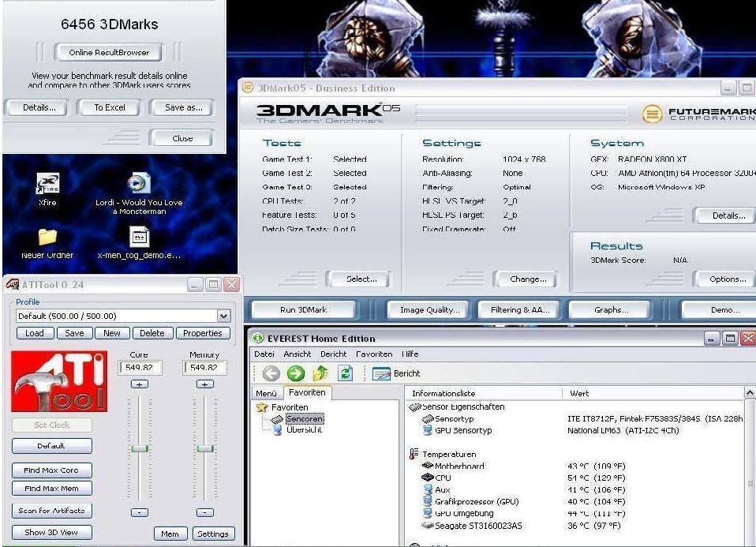Select Übersicht in the EVEREST tree
Screen dimensions: 756x547
(304, 429)
